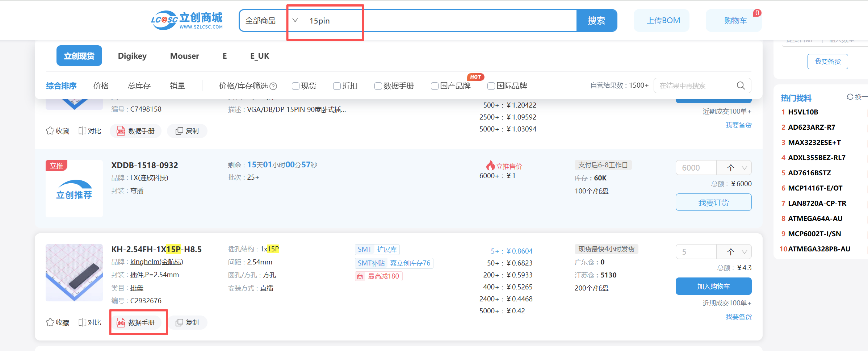Switch to the Mouser tab
Screen dimensions: 868x351
click(185, 56)
